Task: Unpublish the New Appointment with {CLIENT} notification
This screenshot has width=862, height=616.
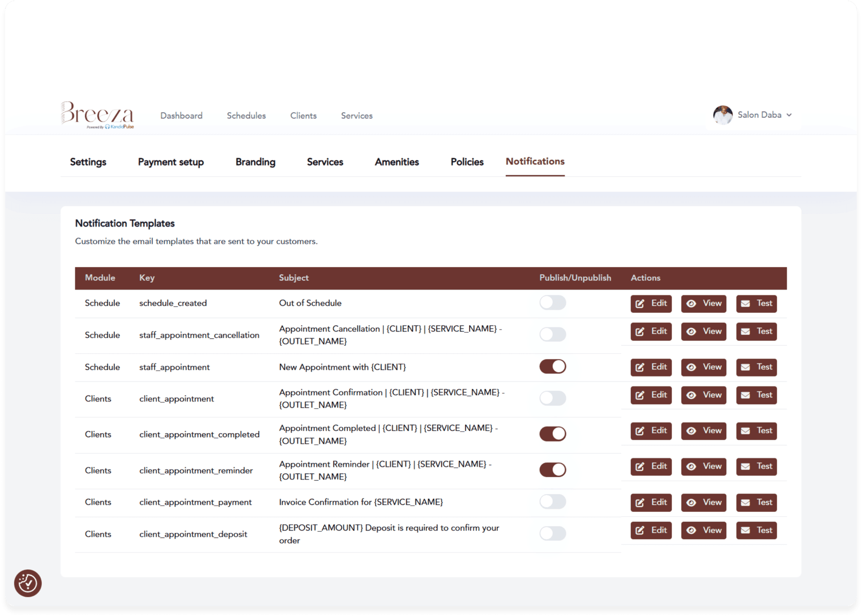Action: pos(553,366)
